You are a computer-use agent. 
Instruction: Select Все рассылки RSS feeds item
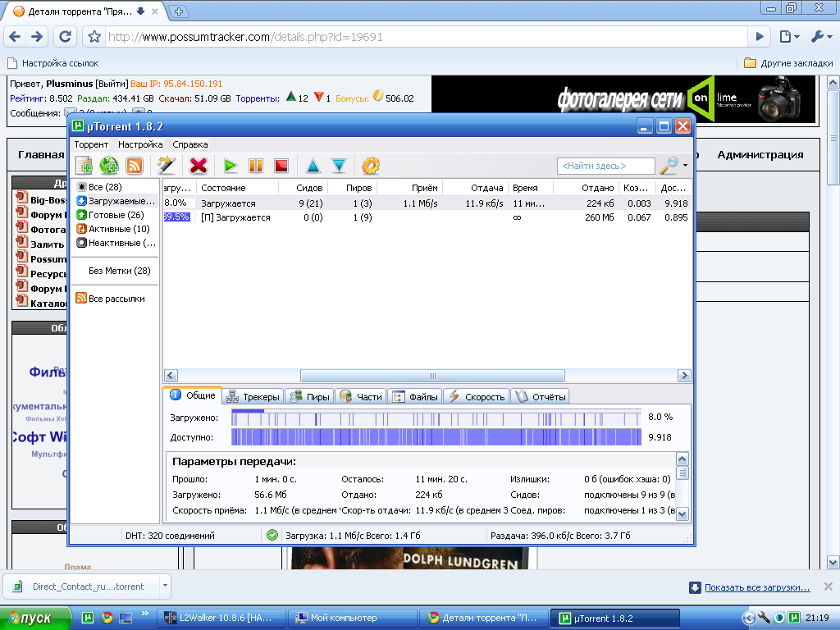[x=111, y=299]
